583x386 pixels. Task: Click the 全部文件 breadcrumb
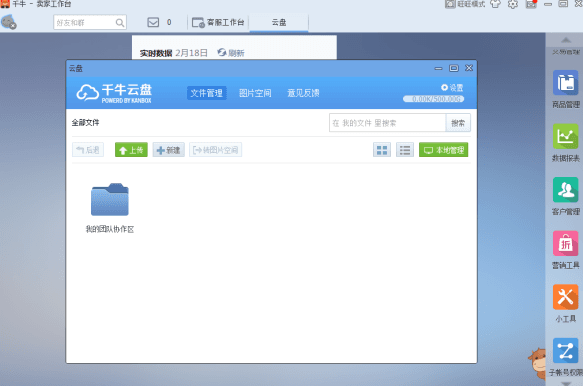pyautogui.click(x=85, y=122)
